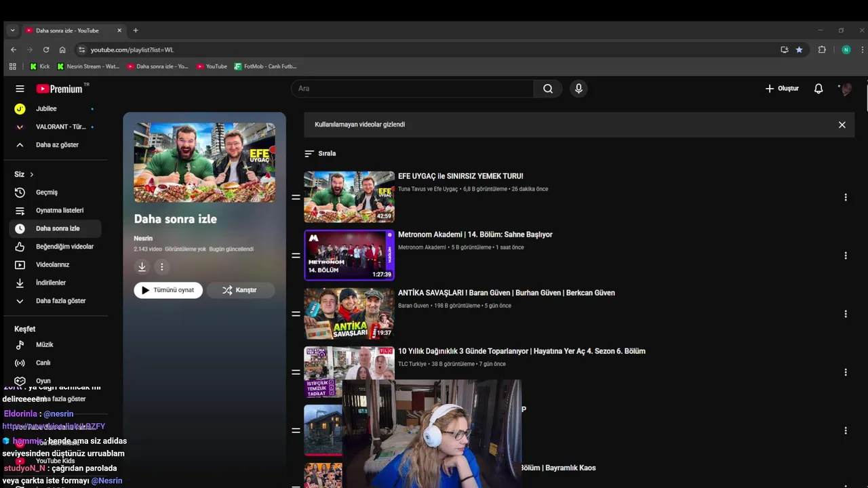The image size is (868, 488).
Task: Open options for Metronom Akademi video
Action: tap(846, 256)
